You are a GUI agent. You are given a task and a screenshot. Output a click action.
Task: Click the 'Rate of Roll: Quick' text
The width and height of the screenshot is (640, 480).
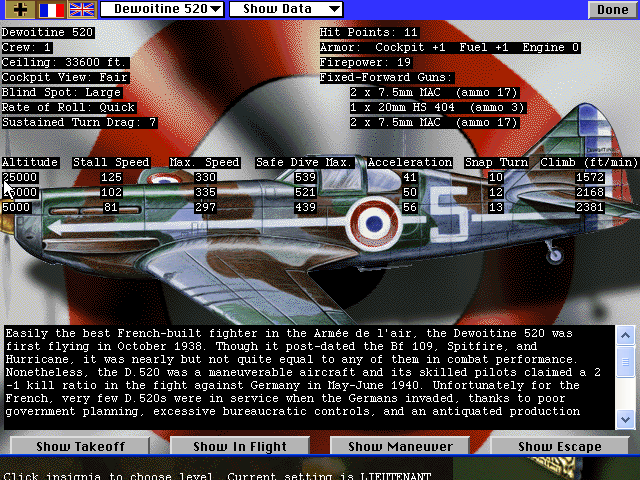click(69, 108)
